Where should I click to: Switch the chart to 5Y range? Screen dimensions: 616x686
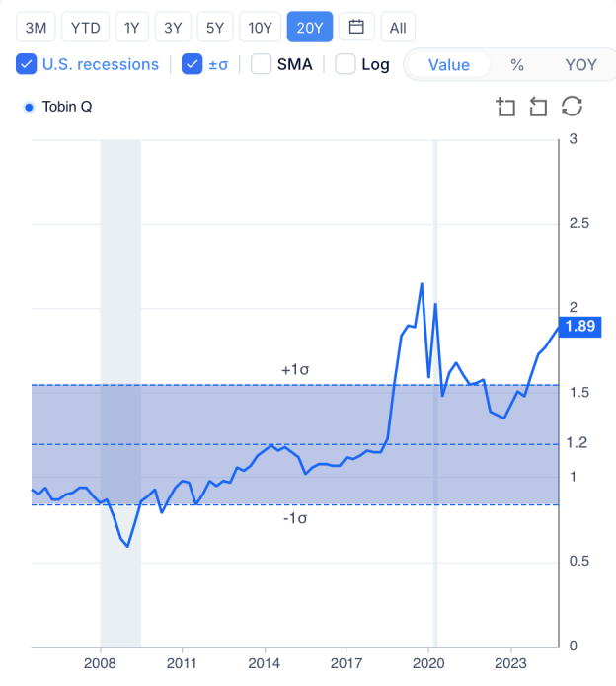(x=214, y=27)
